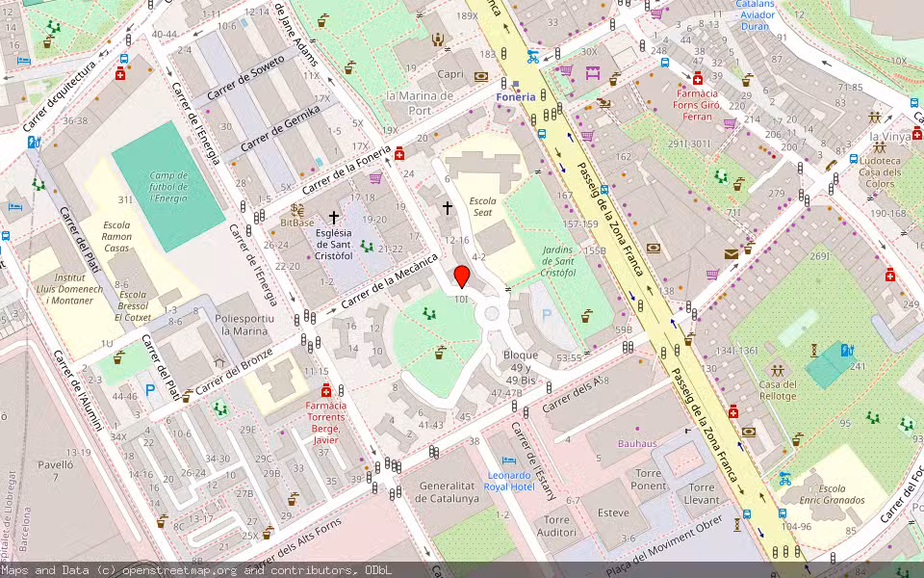Click the parking P icon near Carrer del Platí
The height and width of the screenshot is (578, 924).
point(150,389)
